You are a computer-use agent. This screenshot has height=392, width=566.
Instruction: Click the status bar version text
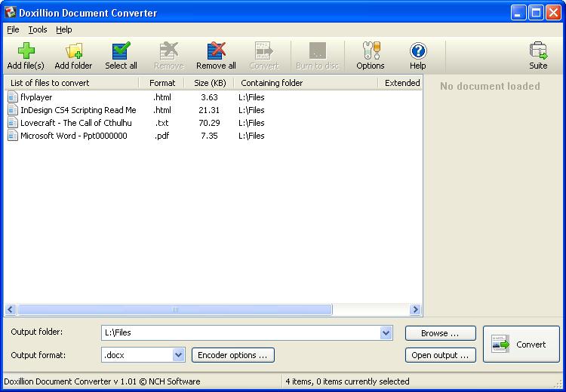[x=102, y=381]
